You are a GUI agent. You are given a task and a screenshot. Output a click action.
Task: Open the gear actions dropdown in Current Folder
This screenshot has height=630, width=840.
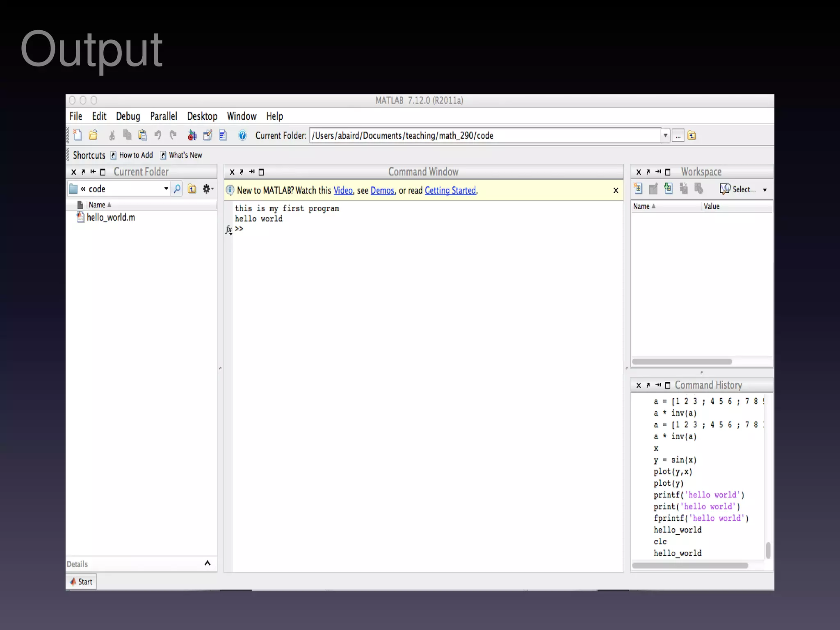click(x=208, y=189)
